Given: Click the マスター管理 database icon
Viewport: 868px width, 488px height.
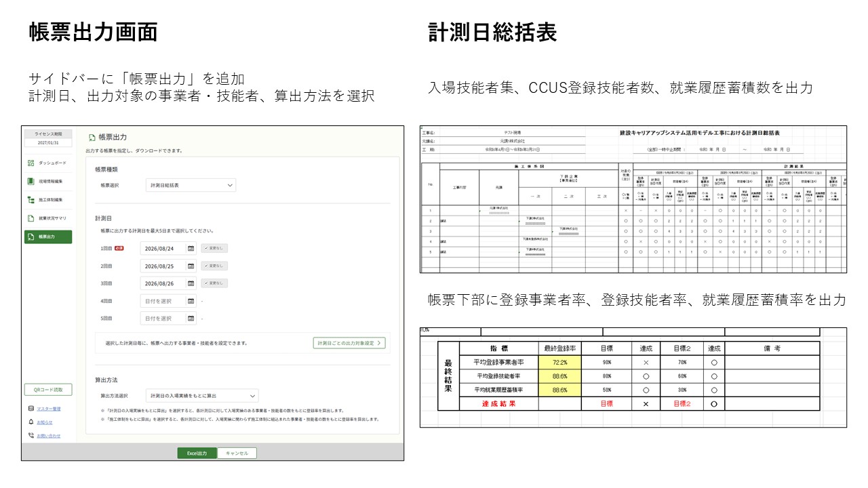Looking at the screenshot, I should 31,409.
